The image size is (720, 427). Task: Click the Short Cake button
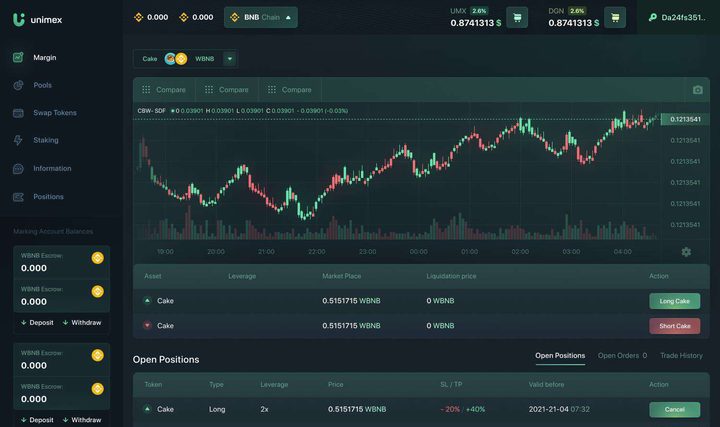675,326
